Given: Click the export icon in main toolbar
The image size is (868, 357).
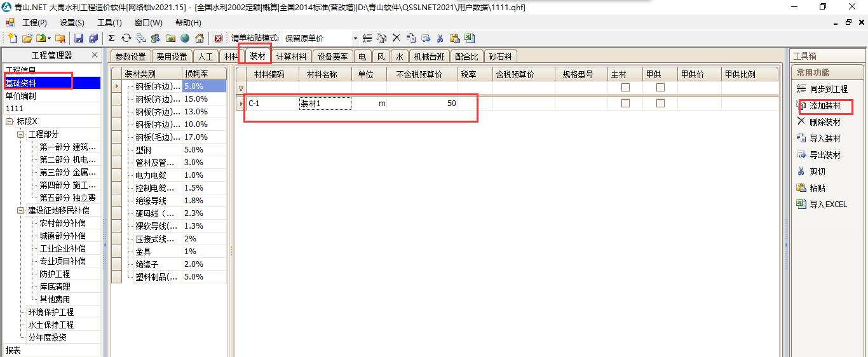Looking at the screenshot, I should point(425,38).
